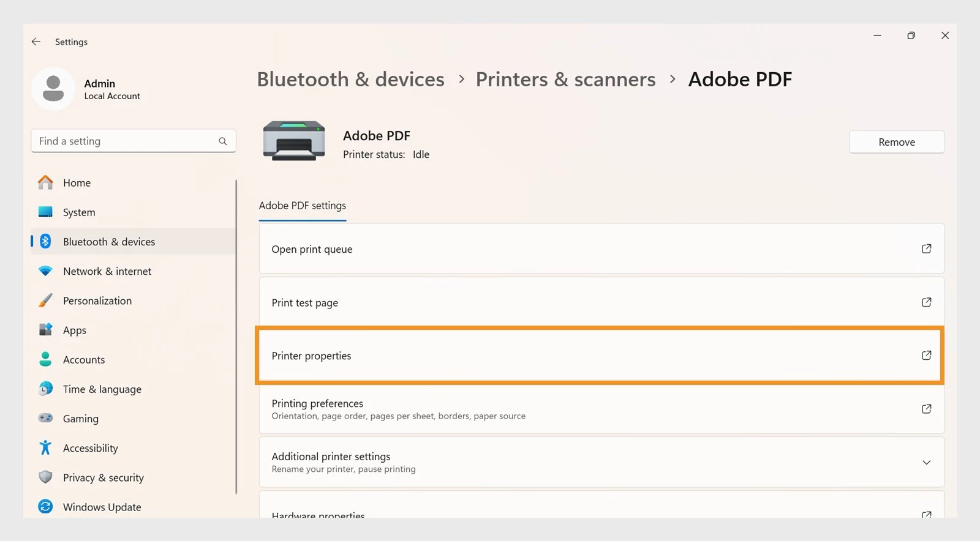Image resolution: width=980 pixels, height=541 pixels.
Task: Open Print test page option
Action: [x=601, y=302]
